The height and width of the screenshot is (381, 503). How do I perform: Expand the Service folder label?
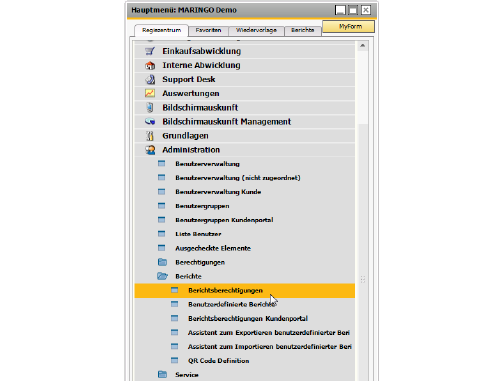(187, 375)
